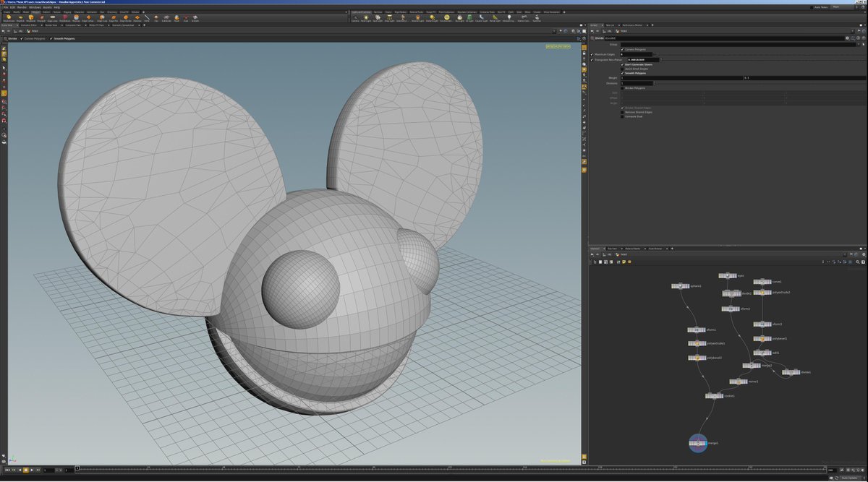Viewport: 868px width, 482px height.
Task: Click the Play forward button
Action: pyautogui.click(x=32, y=470)
